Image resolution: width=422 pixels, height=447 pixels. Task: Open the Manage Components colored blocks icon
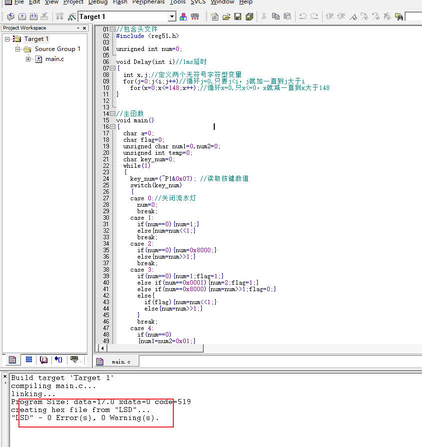point(183,16)
